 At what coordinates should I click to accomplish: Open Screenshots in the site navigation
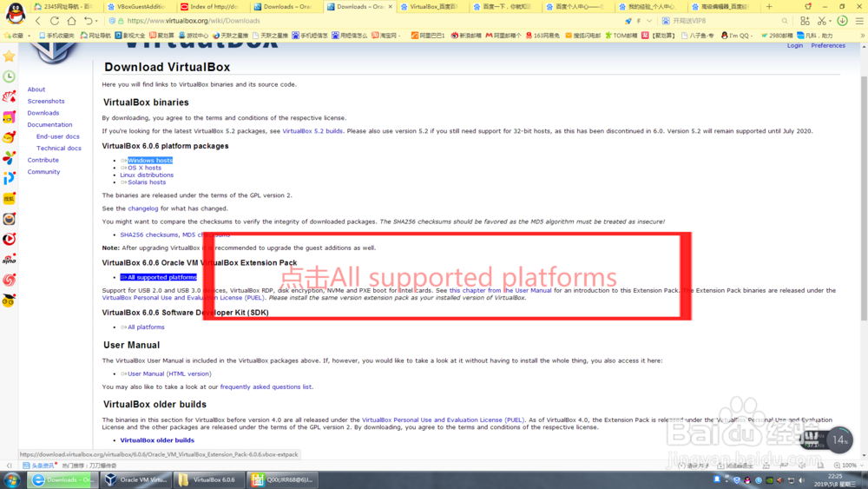46,102
